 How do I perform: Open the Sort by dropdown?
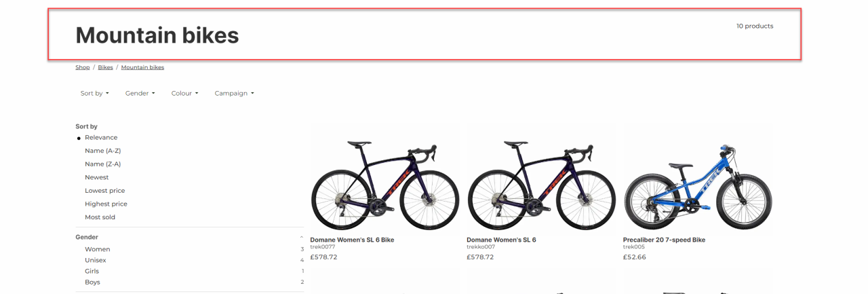pyautogui.click(x=94, y=93)
